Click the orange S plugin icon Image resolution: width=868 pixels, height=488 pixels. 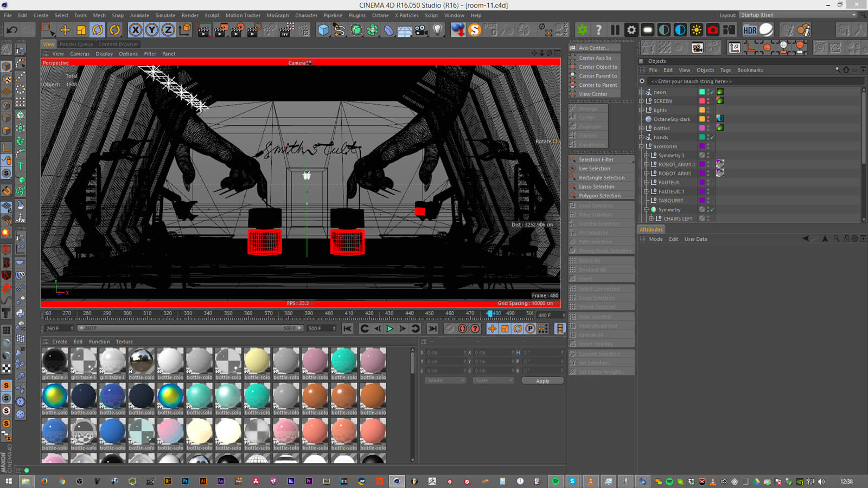[475, 30]
